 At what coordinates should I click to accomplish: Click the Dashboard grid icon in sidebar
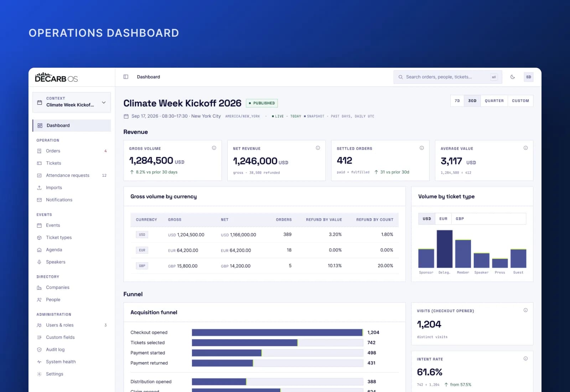pyautogui.click(x=40, y=125)
